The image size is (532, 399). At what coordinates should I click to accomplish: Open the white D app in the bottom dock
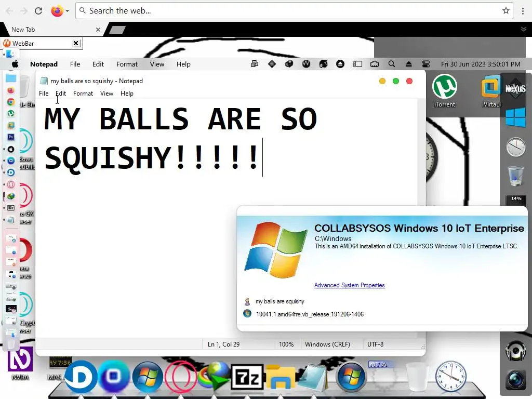(x=81, y=377)
